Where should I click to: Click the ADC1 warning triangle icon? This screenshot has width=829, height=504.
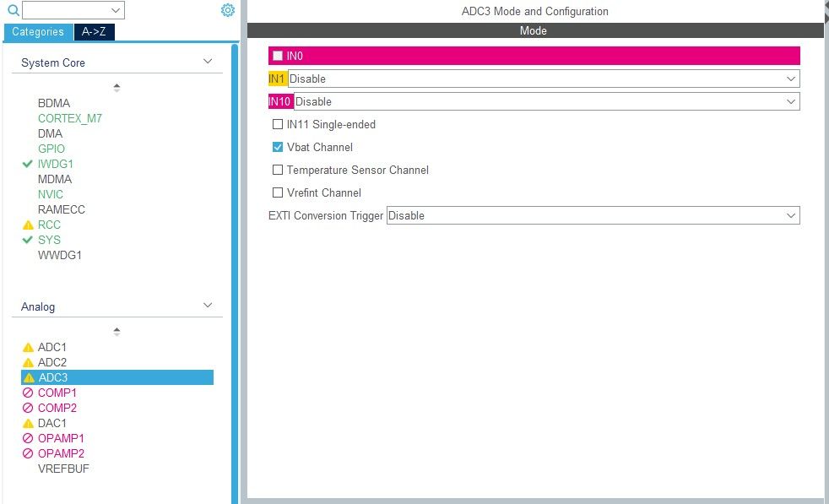click(x=28, y=348)
